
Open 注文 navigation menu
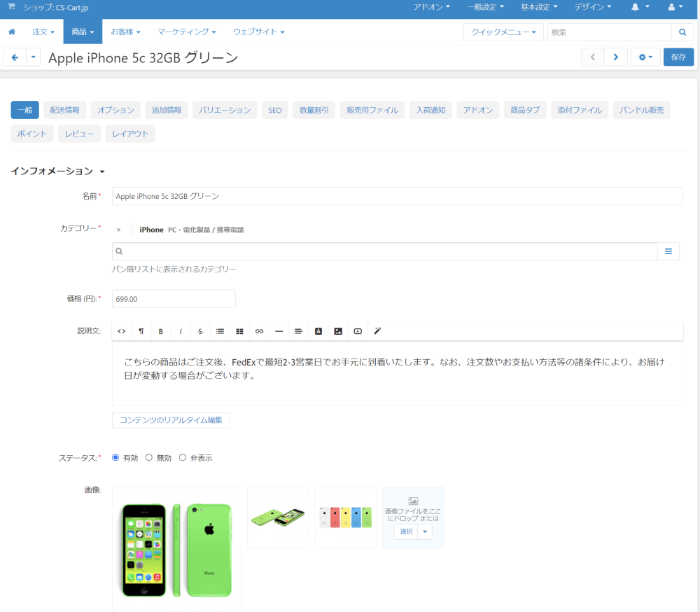coord(43,32)
